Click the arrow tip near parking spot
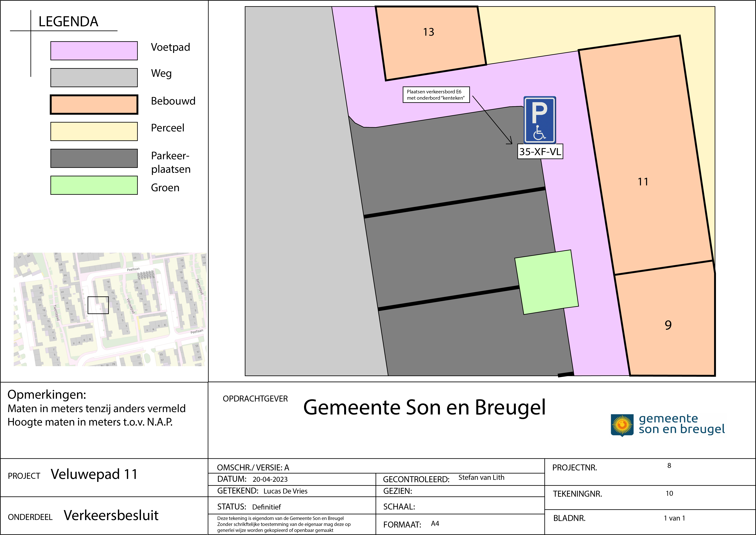The width and height of the screenshot is (756, 535). tap(512, 143)
